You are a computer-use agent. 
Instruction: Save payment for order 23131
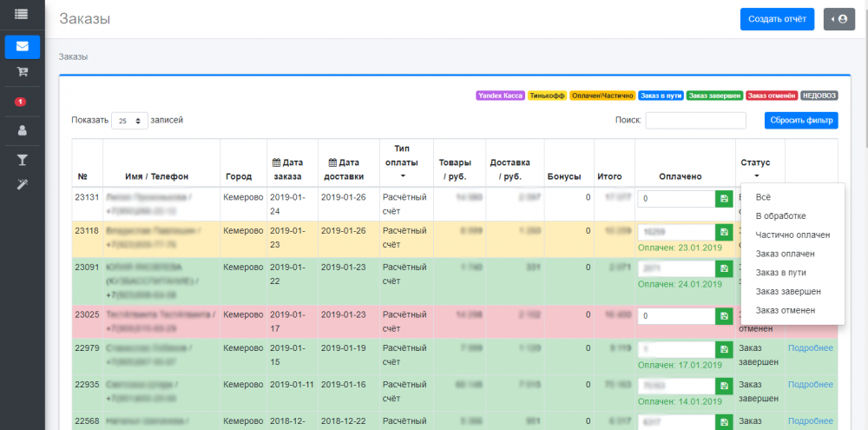(x=724, y=199)
